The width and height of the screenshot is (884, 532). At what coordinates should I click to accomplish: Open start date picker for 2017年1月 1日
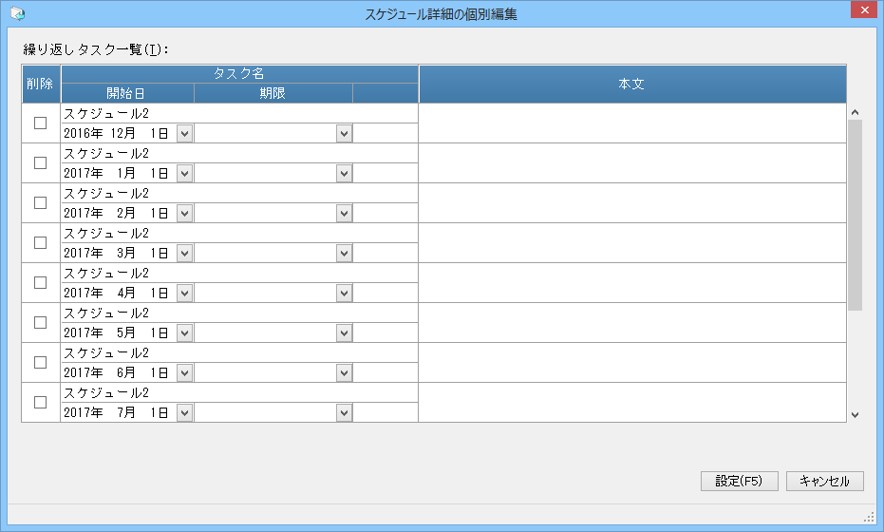[185, 174]
